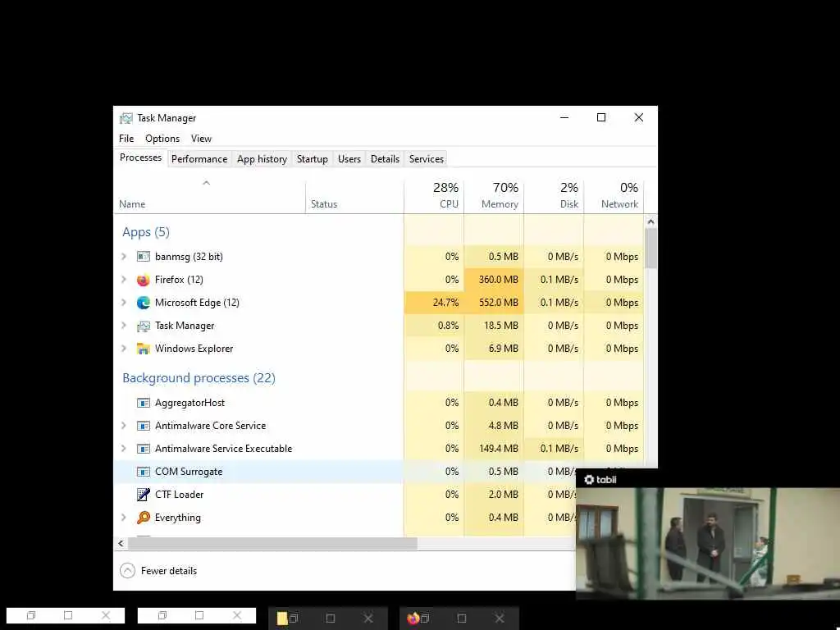Select the Windows Explorer folder icon
Viewport: 840px width, 630px height.
[143, 349]
